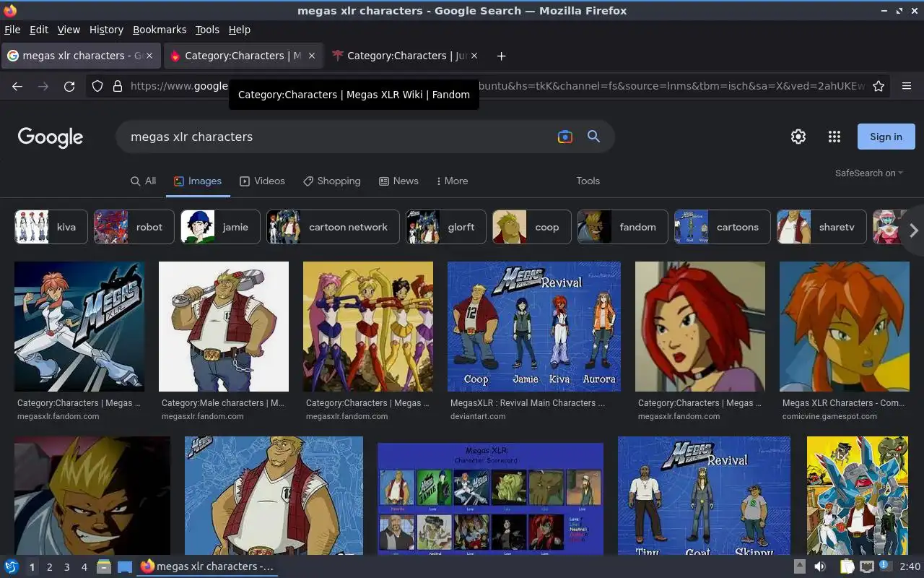924x578 pixels.
Task: Close the Jurassic Category:Characters tab
Action: click(474, 56)
